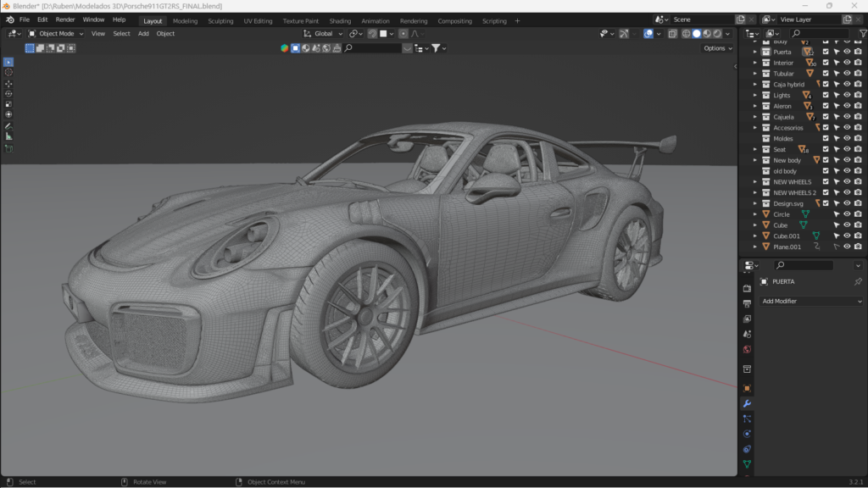Switch to the Shading workspace tab
Image resolution: width=868 pixels, height=488 pixels.
click(340, 21)
